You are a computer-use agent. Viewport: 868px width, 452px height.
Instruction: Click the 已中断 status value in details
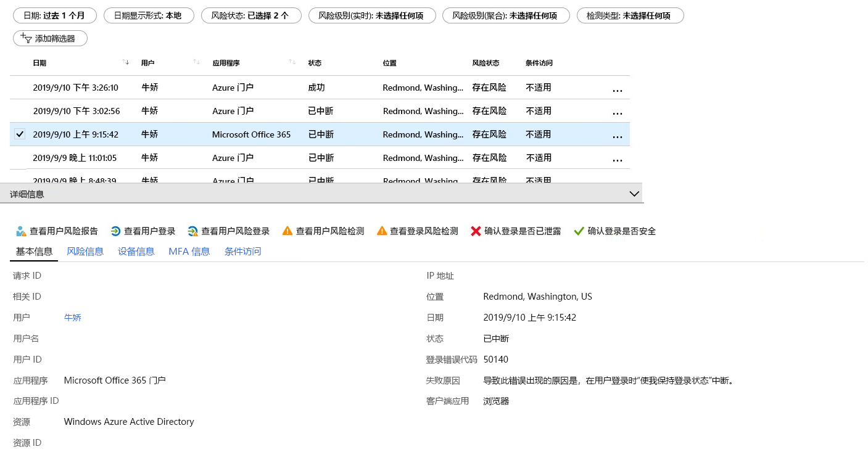[x=496, y=339]
